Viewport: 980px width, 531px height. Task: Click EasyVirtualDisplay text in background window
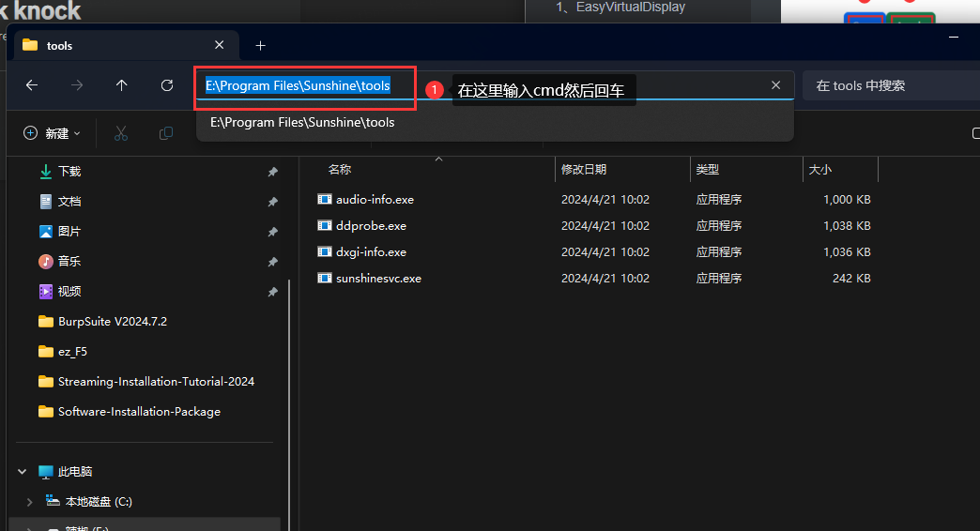click(631, 7)
